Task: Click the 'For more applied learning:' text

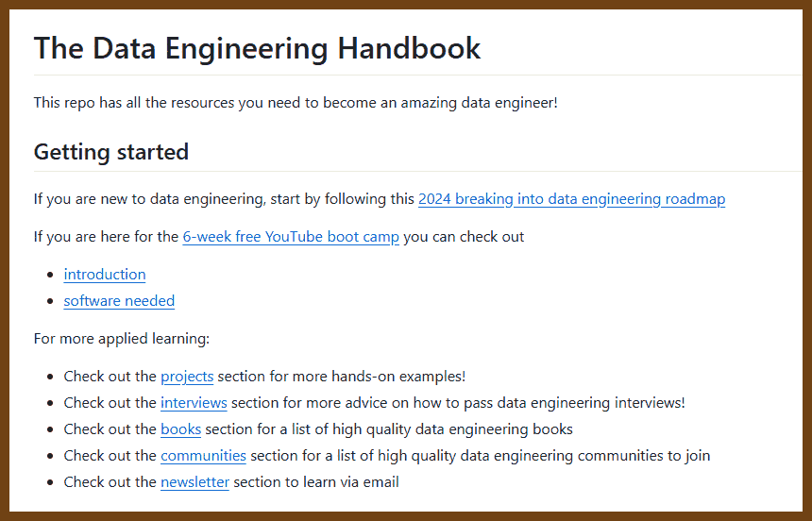Action: (x=122, y=339)
